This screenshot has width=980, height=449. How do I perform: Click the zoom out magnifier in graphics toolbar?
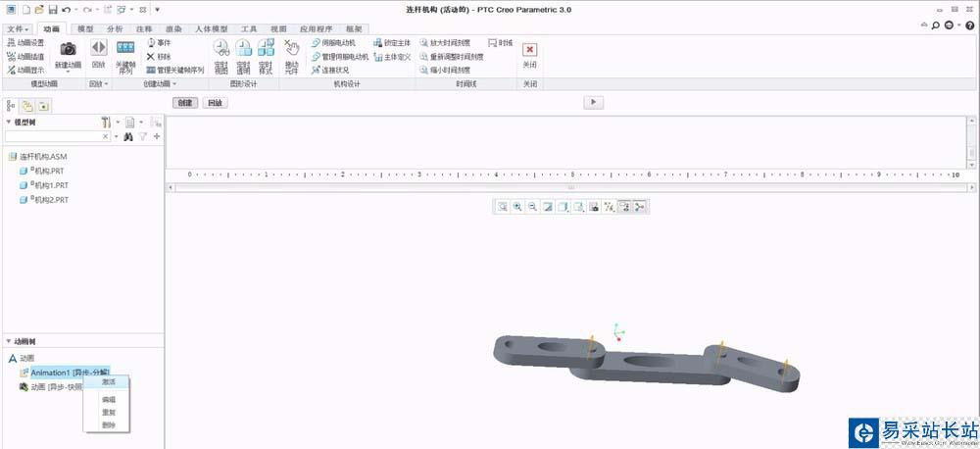tap(532, 207)
